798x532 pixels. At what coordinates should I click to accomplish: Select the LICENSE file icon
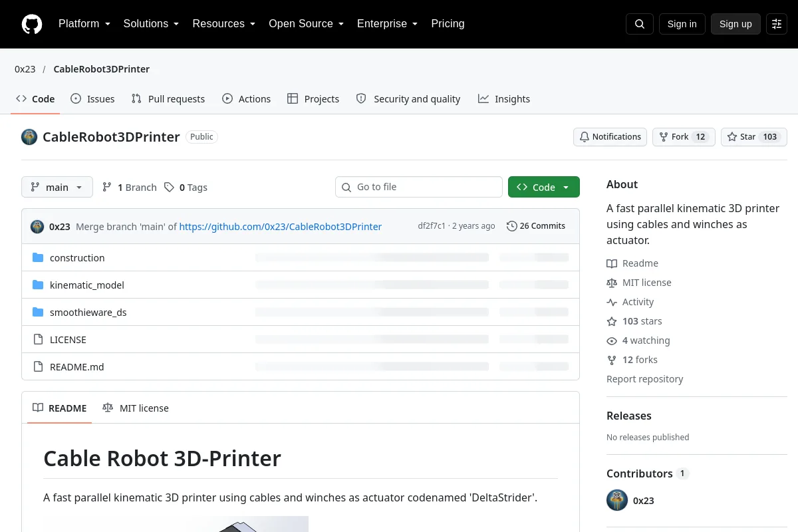pyautogui.click(x=38, y=340)
